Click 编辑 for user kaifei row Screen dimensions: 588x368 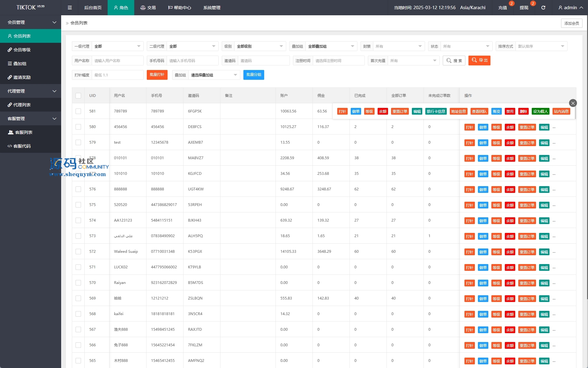pos(544,314)
